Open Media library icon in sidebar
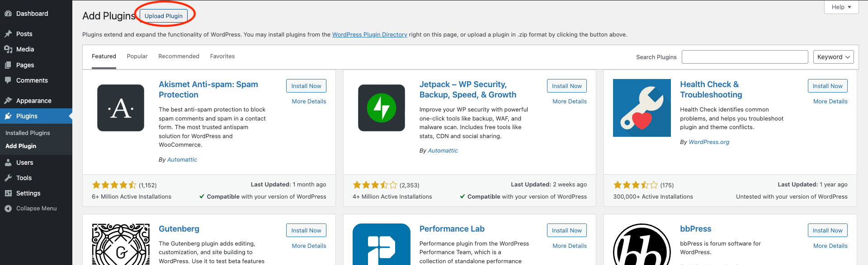 point(8,49)
